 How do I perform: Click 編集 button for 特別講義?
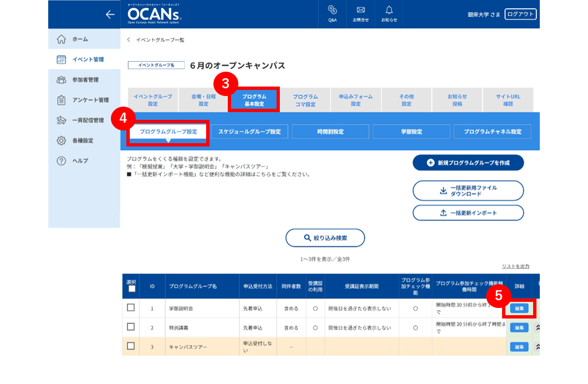(x=519, y=328)
